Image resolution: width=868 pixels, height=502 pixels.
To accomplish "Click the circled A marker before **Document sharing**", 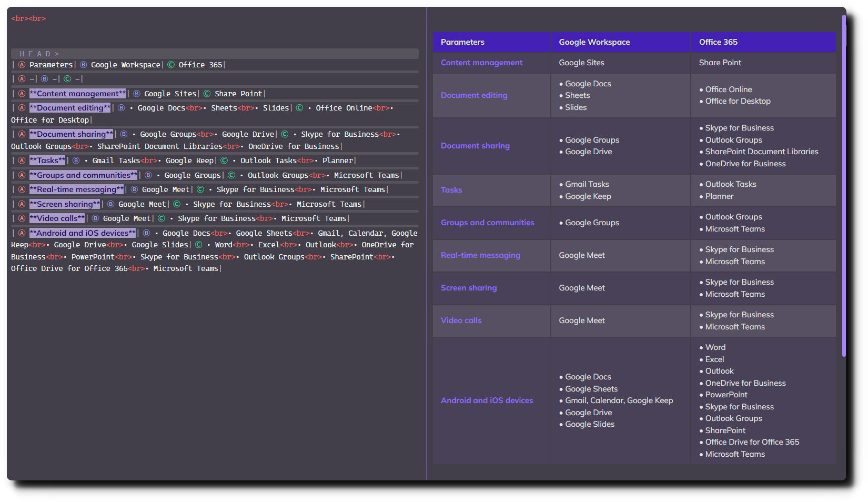I will pyautogui.click(x=22, y=134).
